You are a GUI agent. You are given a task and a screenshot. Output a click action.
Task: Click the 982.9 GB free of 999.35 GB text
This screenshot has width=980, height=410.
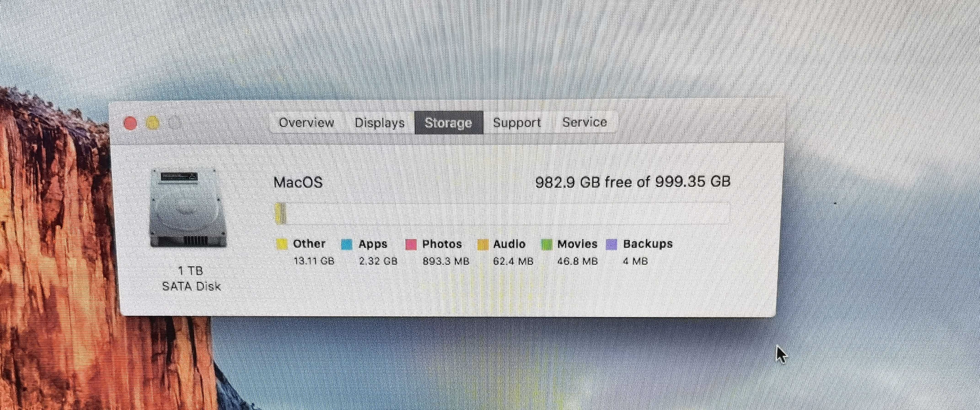pos(633,182)
